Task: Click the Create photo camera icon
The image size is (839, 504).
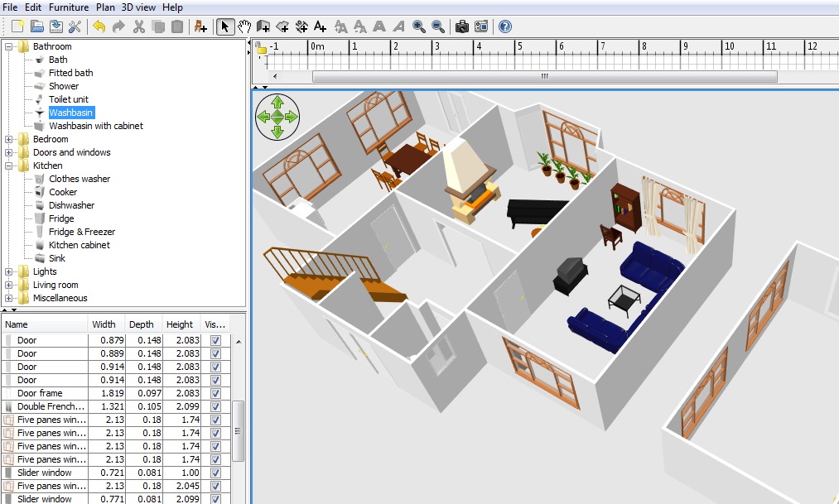Action: 462,26
